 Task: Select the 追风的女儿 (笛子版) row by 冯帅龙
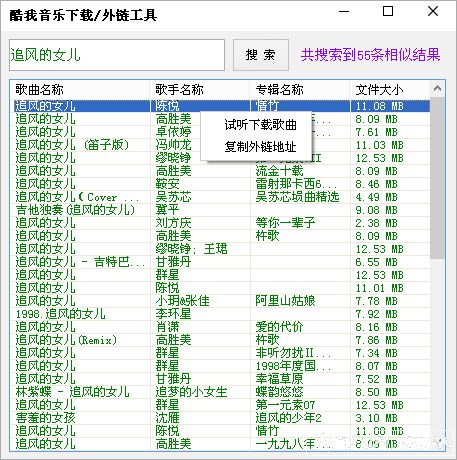(220, 145)
